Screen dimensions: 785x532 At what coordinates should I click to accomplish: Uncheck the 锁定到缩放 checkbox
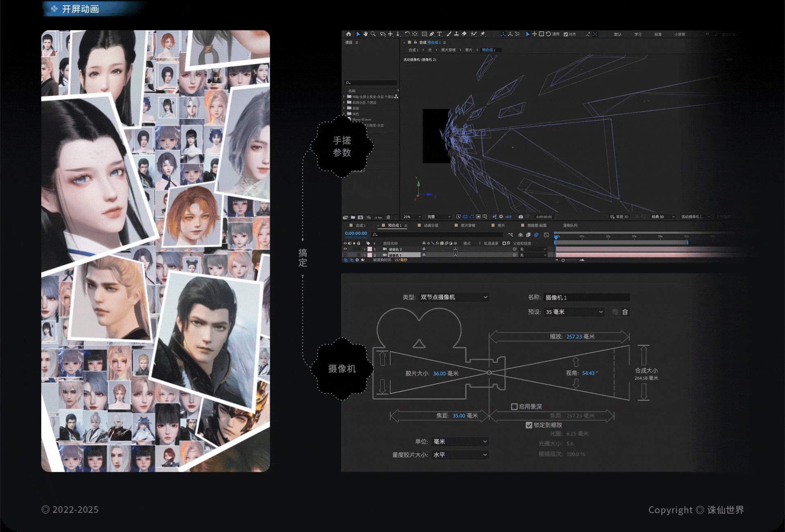coord(529,425)
